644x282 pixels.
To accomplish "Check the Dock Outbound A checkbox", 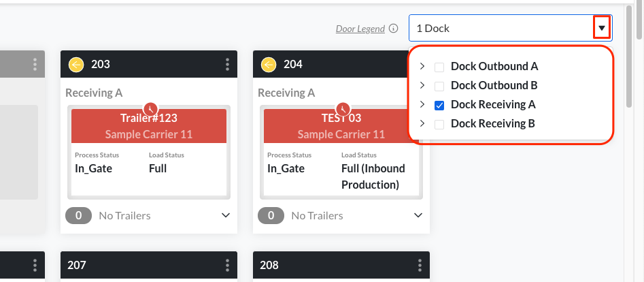I will 439,67.
